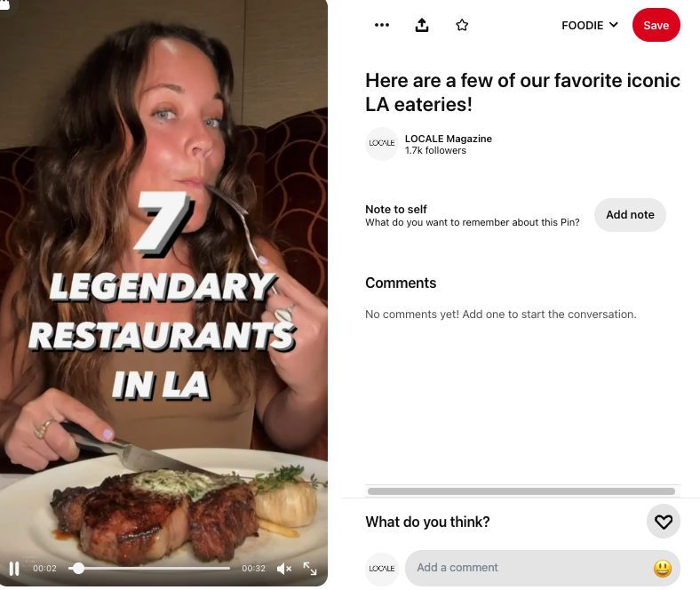This screenshot has height=590, width=700.
Task: Pause the video playback
Action: (14, 568)
